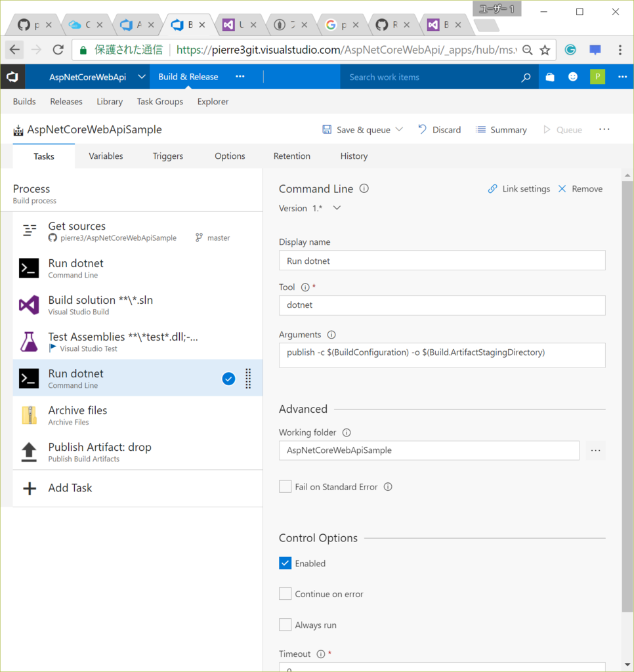Click the Get sources task icon
Screen dimensions: 634x672
pyautogui.click(x=29, y=230)
